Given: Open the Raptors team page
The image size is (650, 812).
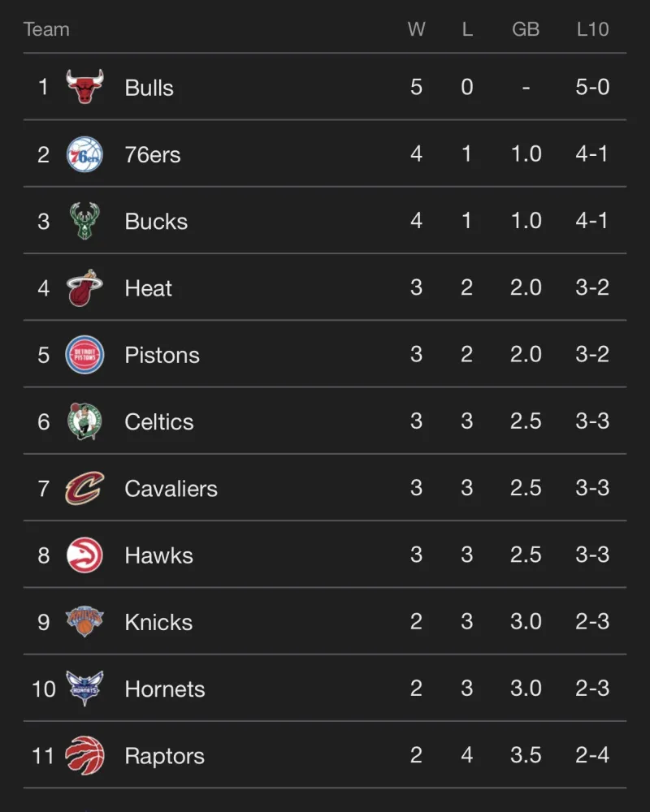Looking at the screenshot, I should [164, 755].
